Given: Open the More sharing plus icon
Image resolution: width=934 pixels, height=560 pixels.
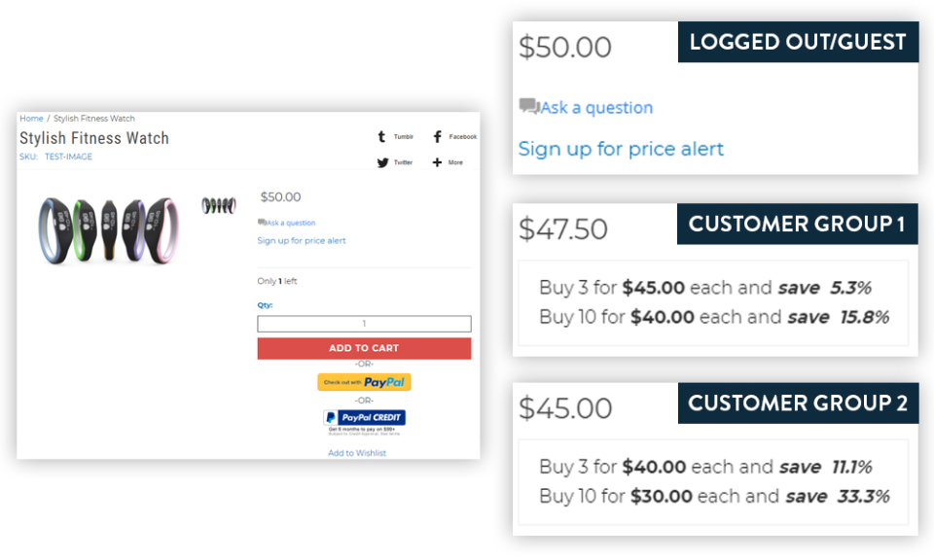Looking at the screenshot, I should pos(437,161).
